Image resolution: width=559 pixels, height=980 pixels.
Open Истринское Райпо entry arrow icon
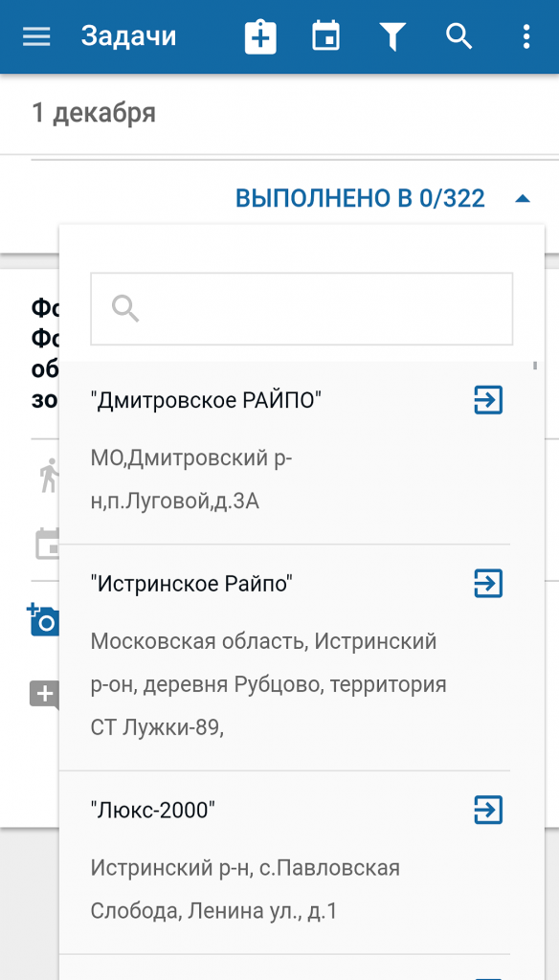coord(488,583)
